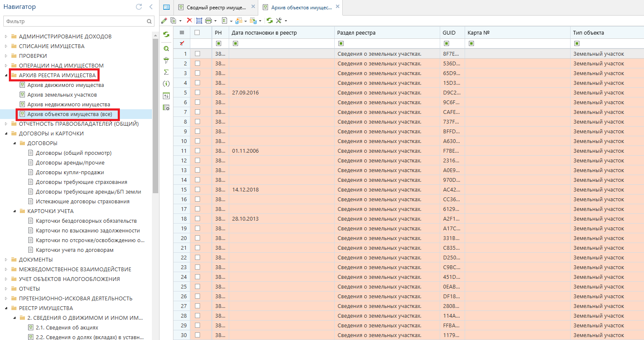Click the green refresh icon in side toolbar
Image resolution: width=644 pixels, height=340 pixels.
coord(166,35)
